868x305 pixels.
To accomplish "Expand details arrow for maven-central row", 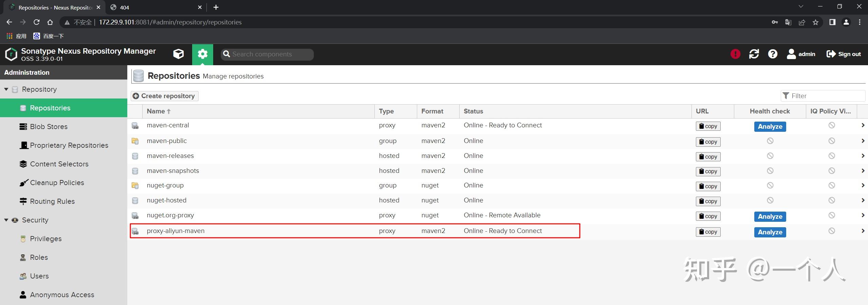I will point(863,125).
